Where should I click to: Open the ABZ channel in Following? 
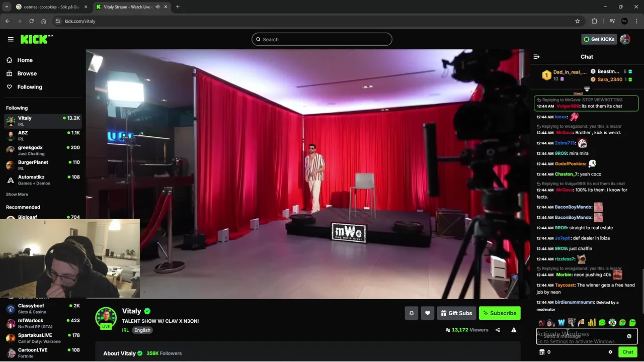coord(43,135)
